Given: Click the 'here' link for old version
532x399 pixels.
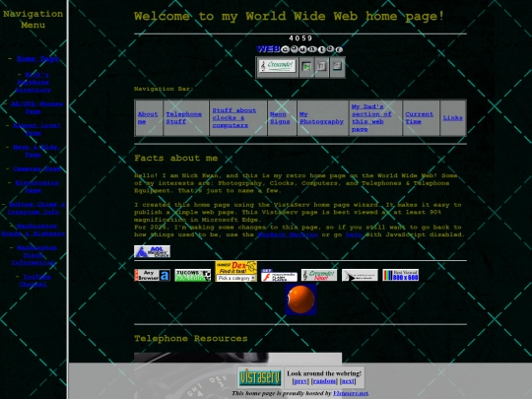Looking at the screenshot, I should (x=354, y=234).
